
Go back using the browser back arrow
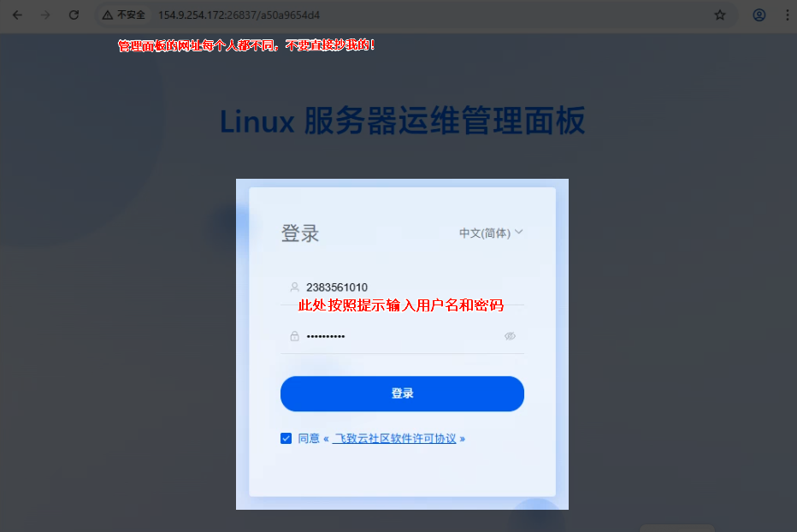(17, 15)
